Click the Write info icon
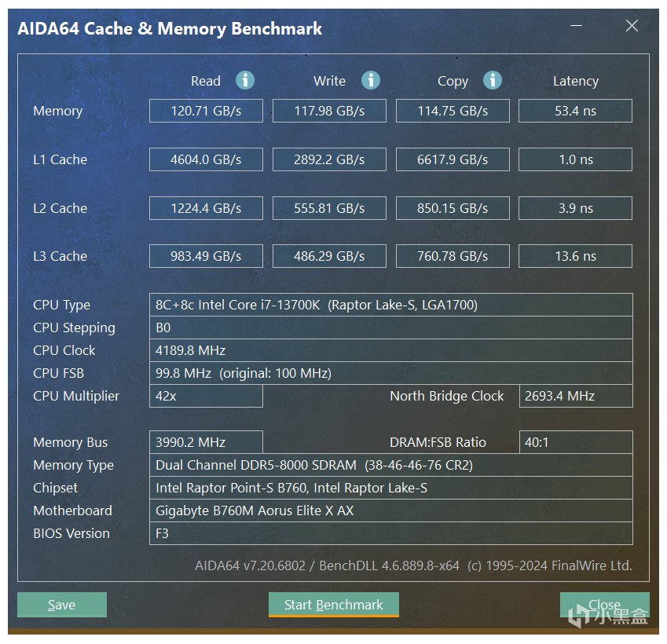This screenshot has width=667, height=644. 371,80
